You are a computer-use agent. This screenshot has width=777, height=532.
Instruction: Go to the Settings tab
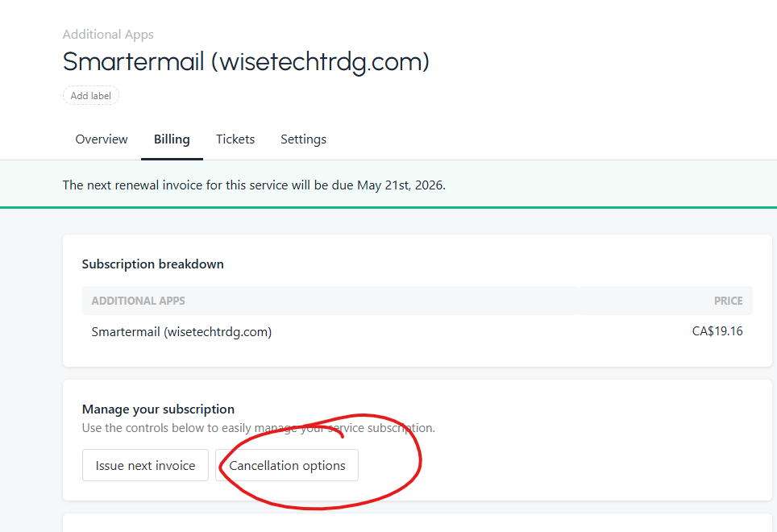(x=303, y=139)
